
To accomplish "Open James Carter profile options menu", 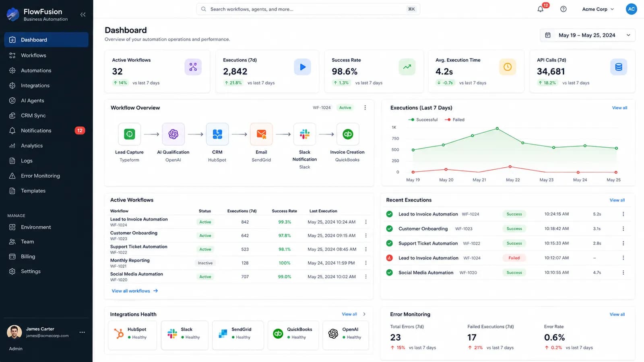I will (82, 332).
